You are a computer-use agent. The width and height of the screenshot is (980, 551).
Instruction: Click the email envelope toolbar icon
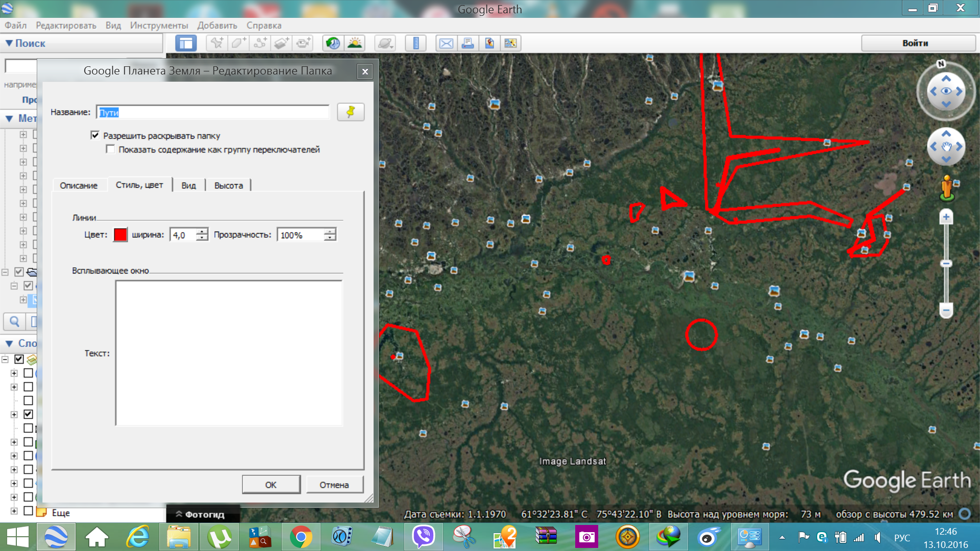coord(446,43)
